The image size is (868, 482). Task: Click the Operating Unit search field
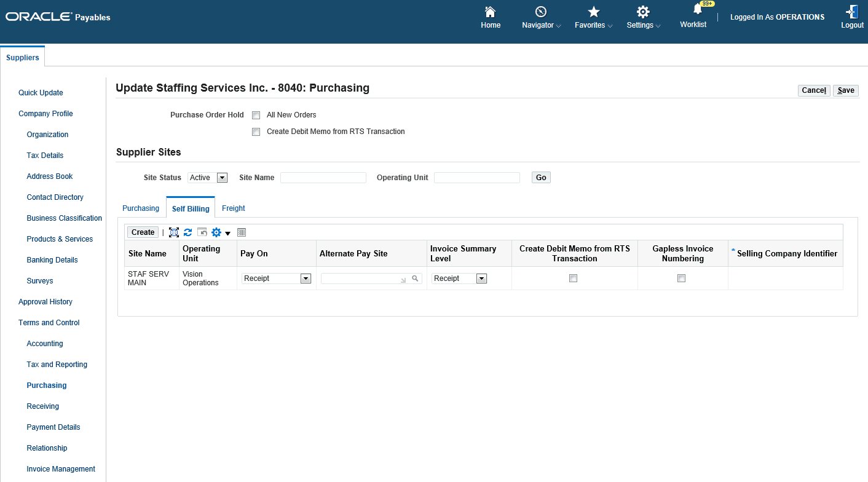pos(477,178)
